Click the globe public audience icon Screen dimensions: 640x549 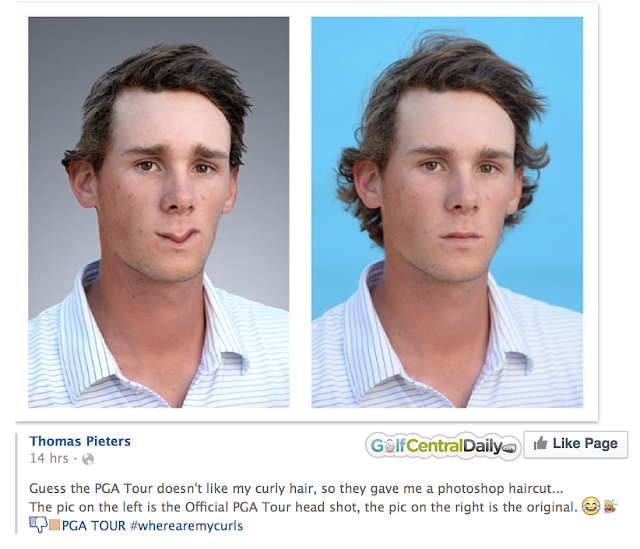[88, 459]
